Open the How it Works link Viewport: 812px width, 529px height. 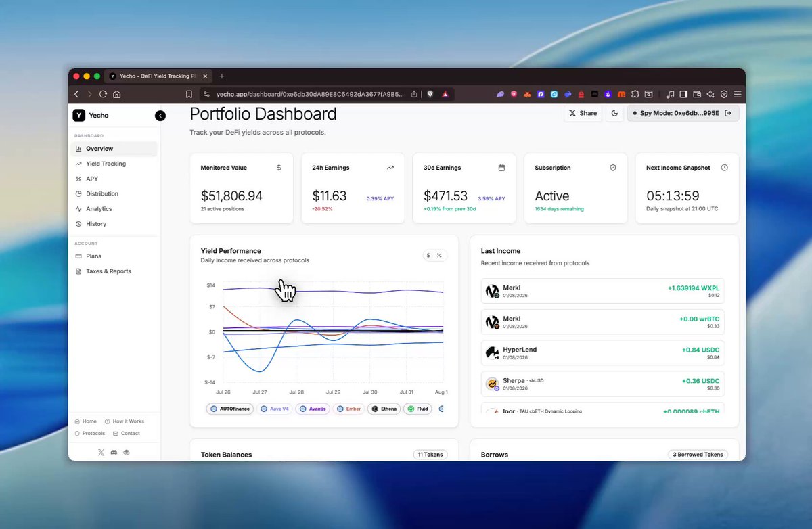tap(125, 421)
